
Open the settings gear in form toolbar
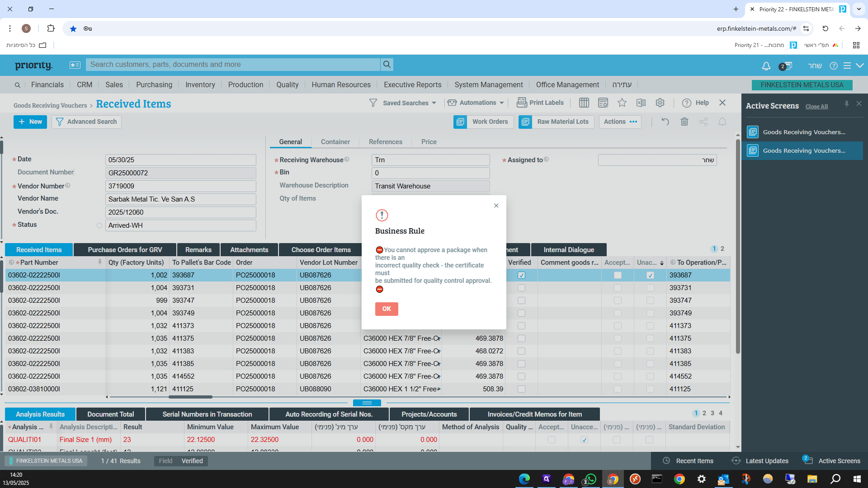(660, 103)
